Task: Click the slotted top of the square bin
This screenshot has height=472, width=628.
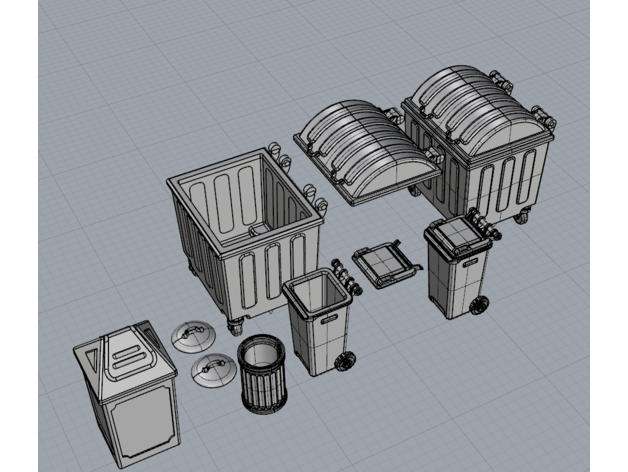Action: (x=125, y=355)
